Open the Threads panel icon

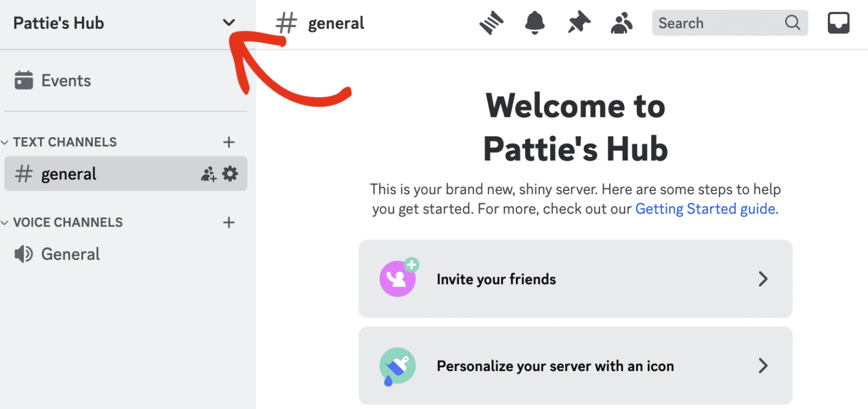pos(491,23)
